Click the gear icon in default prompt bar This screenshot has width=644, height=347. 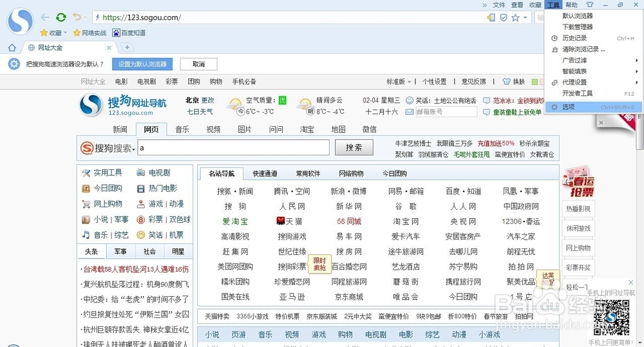14,64
